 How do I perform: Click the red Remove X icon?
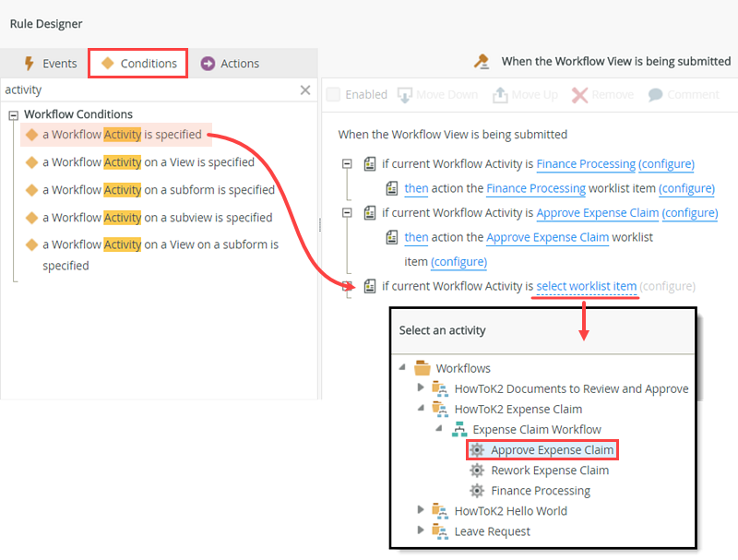[579, 95]
